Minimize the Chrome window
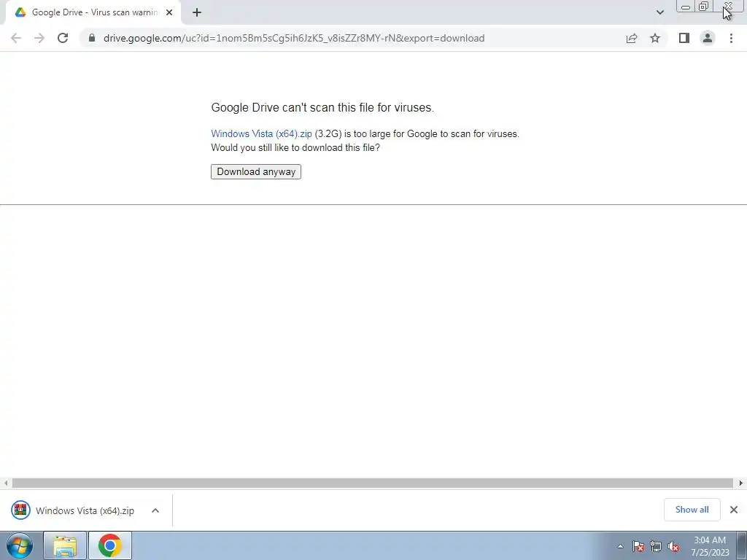 [x=686, y=6]
